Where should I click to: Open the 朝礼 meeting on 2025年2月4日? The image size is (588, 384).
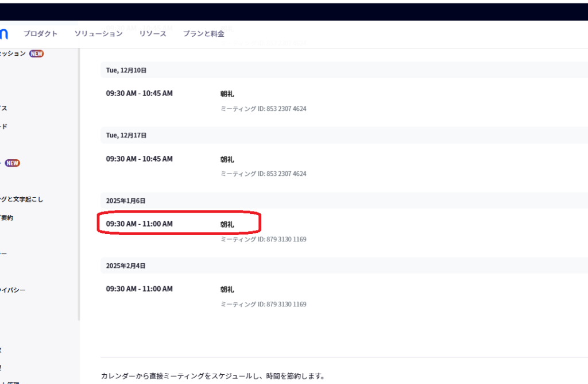pos(227,290)
